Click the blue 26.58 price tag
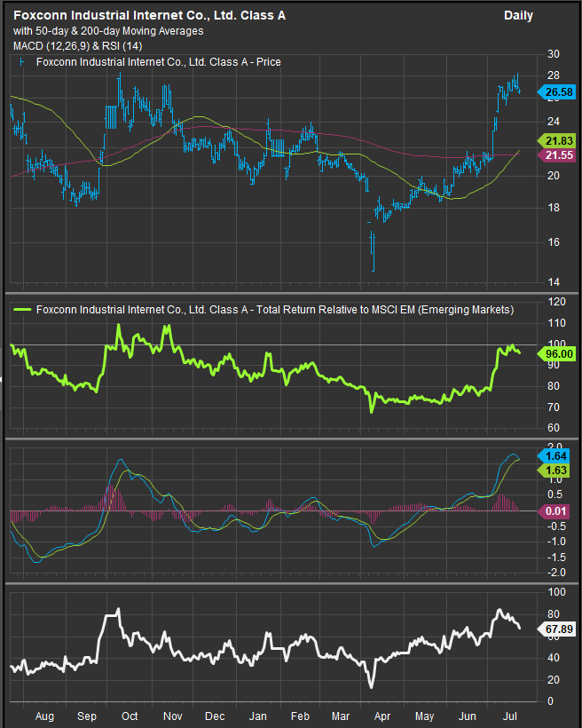 (x=558, y=91)
